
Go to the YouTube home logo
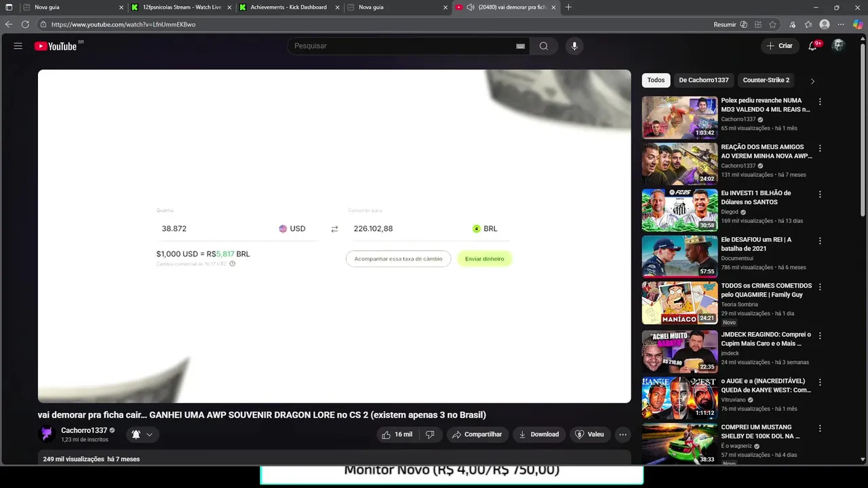(56, 46)
